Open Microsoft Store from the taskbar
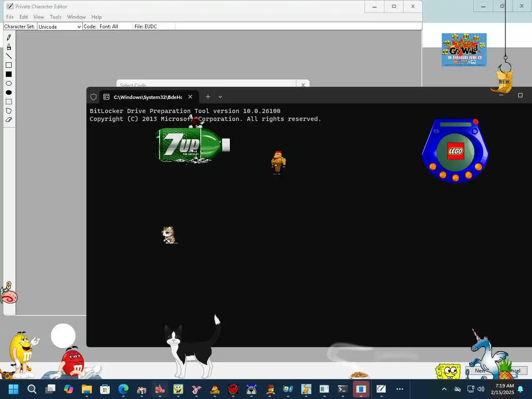 [x=105, y=389]
